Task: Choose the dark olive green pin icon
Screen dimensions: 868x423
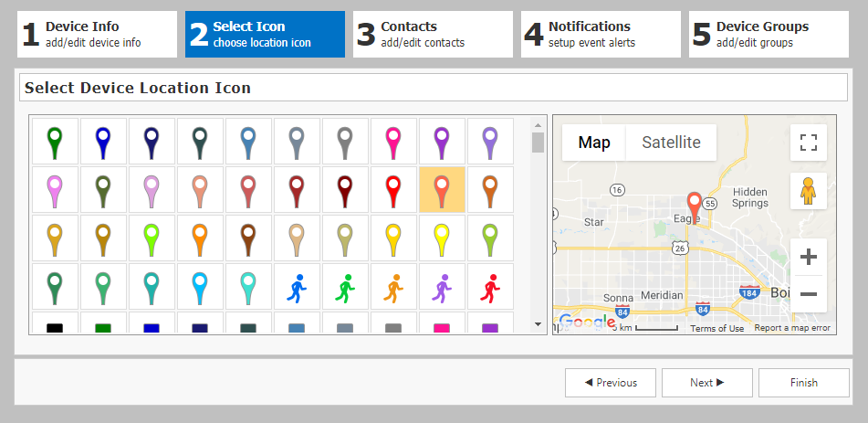Action: (103, 190)
